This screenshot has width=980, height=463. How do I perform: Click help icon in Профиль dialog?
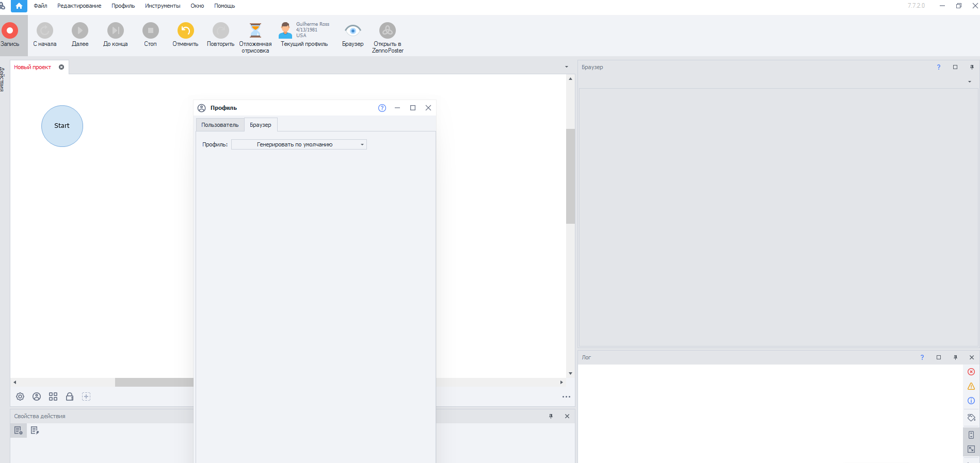pos(382,108)
